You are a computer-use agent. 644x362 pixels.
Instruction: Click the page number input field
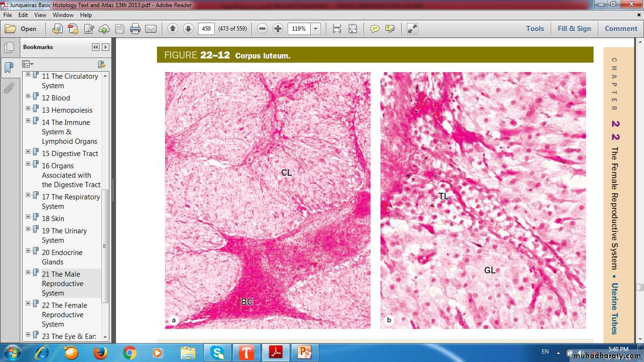coord(206,29)
